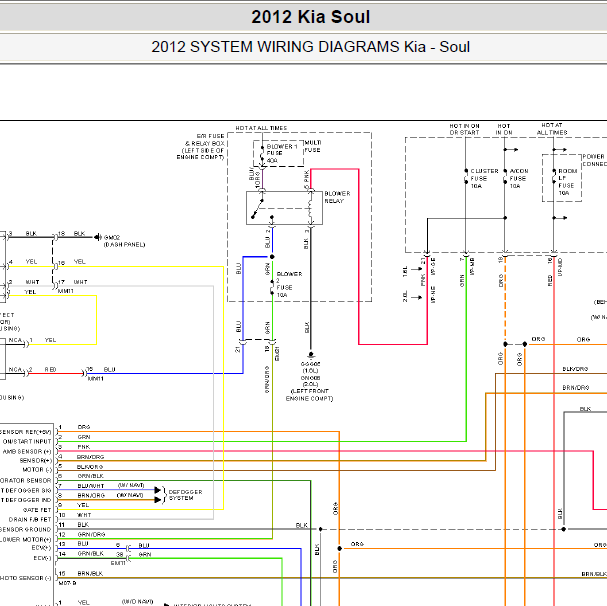Click the "BLU/WHT" wire label on pin 7
This screenshot has width=607, height=606.
point(91,486)
